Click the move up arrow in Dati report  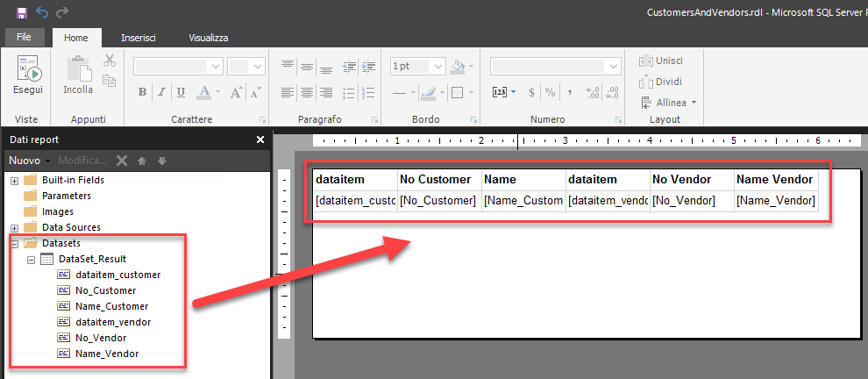click(142, 161)
